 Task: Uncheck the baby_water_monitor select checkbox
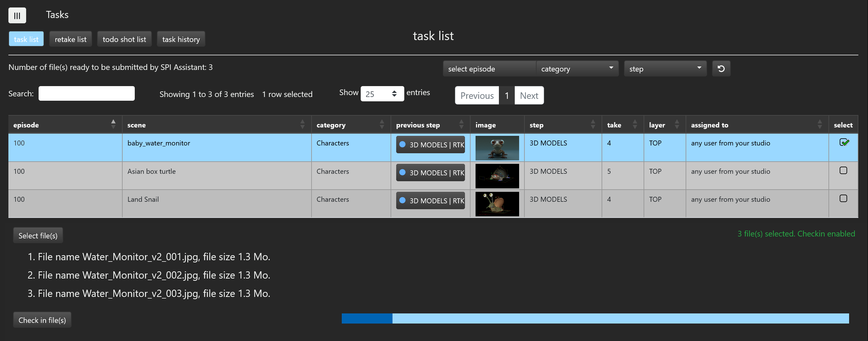point(843,142)
